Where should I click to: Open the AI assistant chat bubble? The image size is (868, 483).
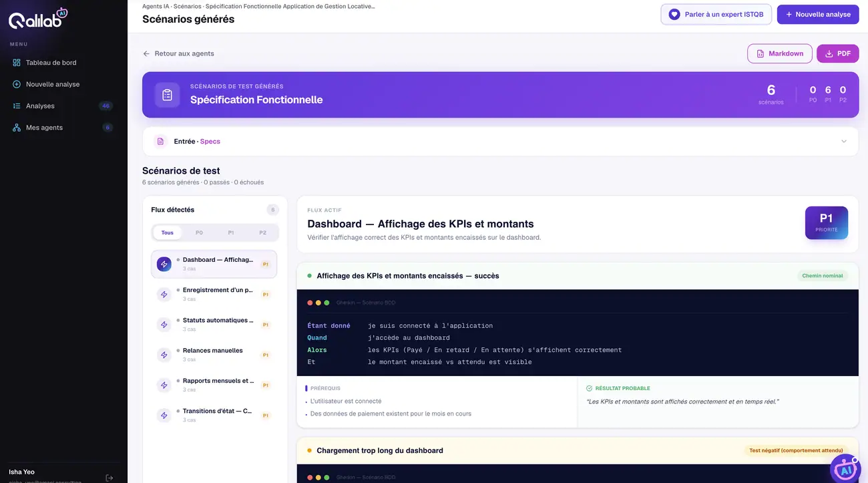[x=845, y=468]
